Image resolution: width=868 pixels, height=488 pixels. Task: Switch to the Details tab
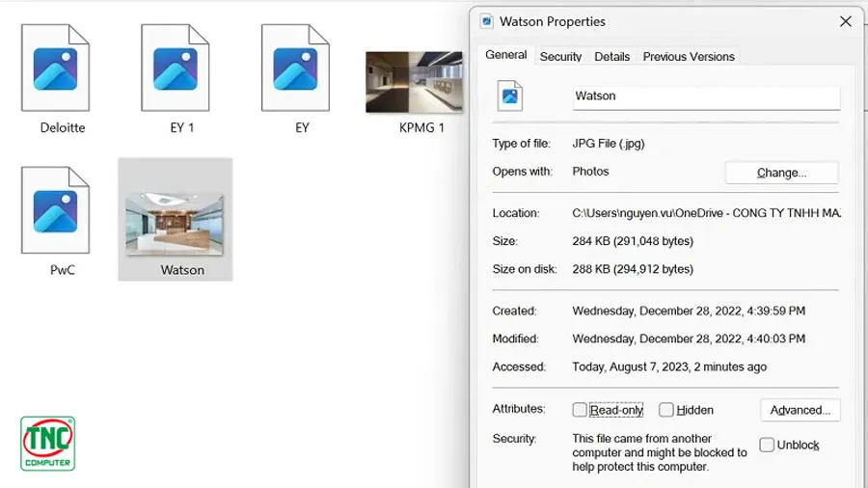(x=611, y=57)
